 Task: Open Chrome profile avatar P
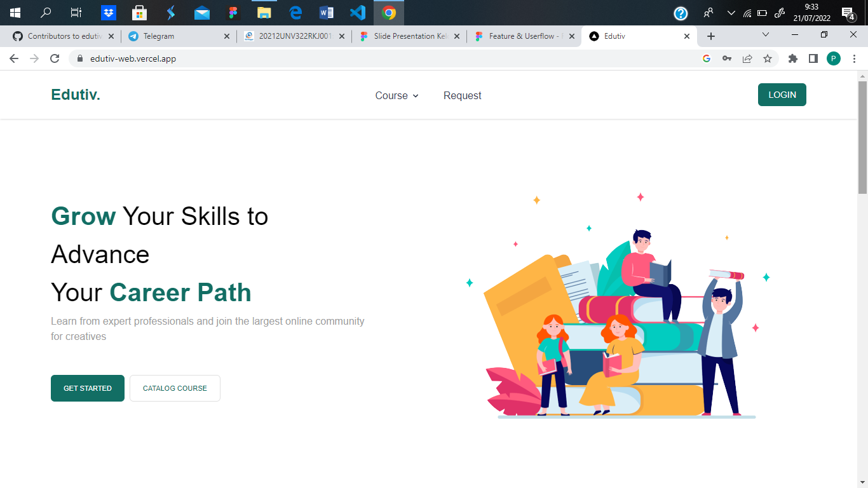click(834, 58)
